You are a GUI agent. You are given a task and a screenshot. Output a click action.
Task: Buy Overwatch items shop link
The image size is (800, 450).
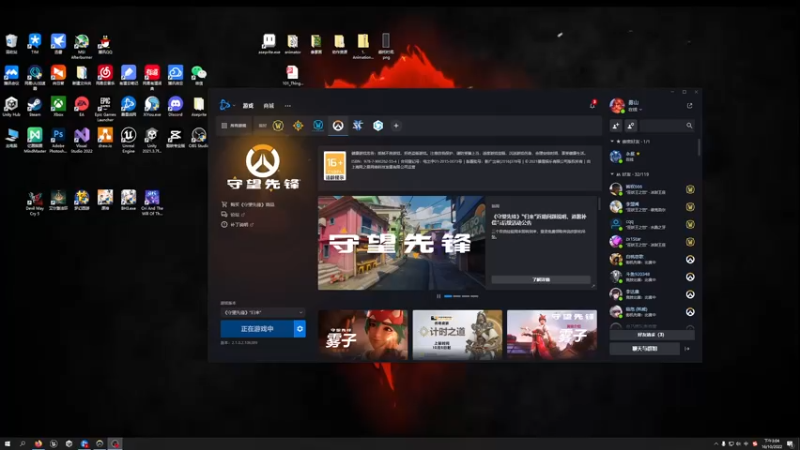tap(248, 204)
